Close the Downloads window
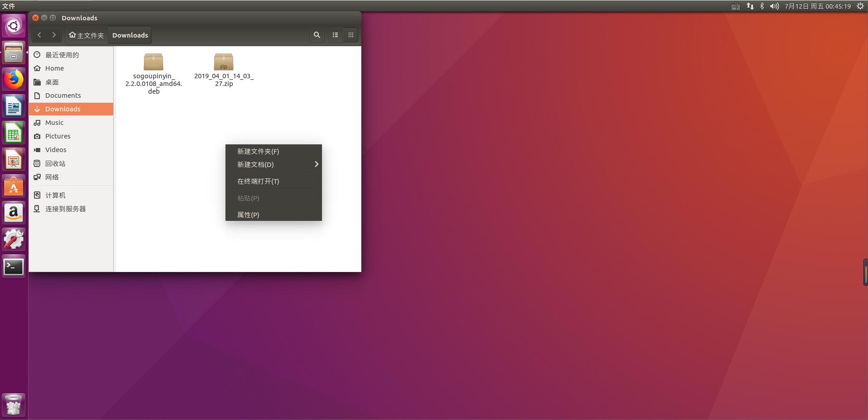 [36, 18]
